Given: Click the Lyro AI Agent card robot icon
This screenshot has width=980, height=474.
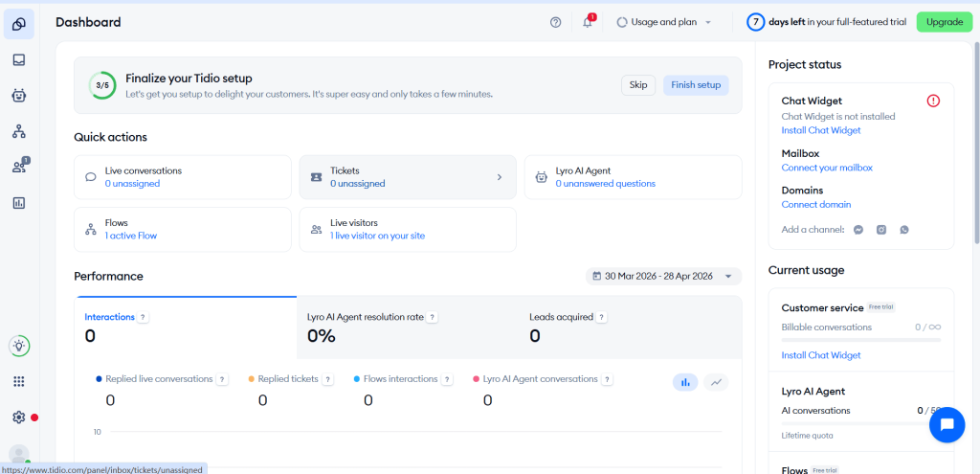Looking at the screenshot, I should (542, 177).
